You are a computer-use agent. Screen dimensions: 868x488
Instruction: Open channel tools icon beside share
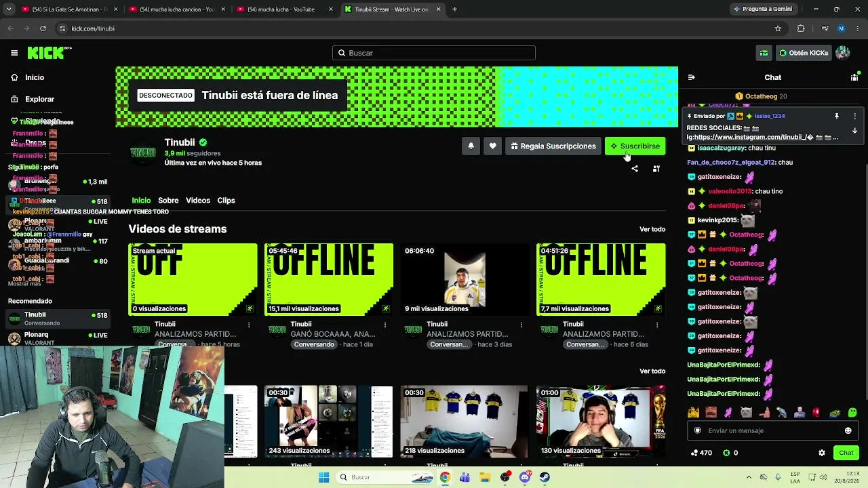coord(656,169)
